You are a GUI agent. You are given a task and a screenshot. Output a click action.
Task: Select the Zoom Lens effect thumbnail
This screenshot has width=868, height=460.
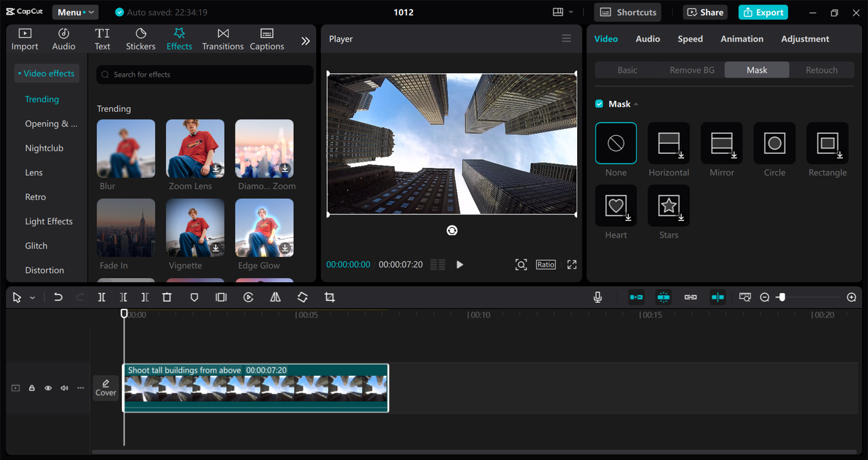[x=195, y=149]
